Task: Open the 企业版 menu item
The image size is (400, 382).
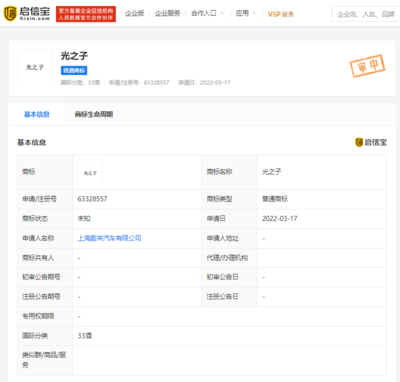Action: (135, 13)
